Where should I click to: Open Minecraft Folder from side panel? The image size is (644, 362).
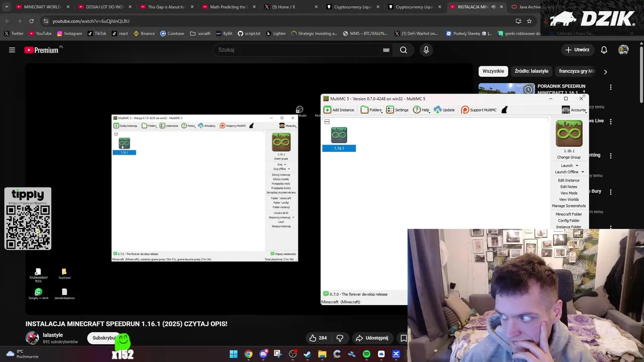coord(569,214)
